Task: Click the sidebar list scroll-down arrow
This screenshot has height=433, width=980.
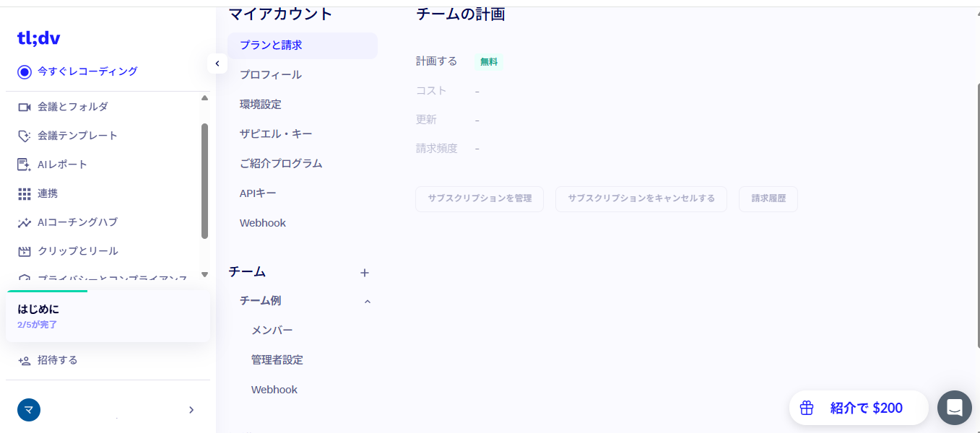Action: click(204, 274)
